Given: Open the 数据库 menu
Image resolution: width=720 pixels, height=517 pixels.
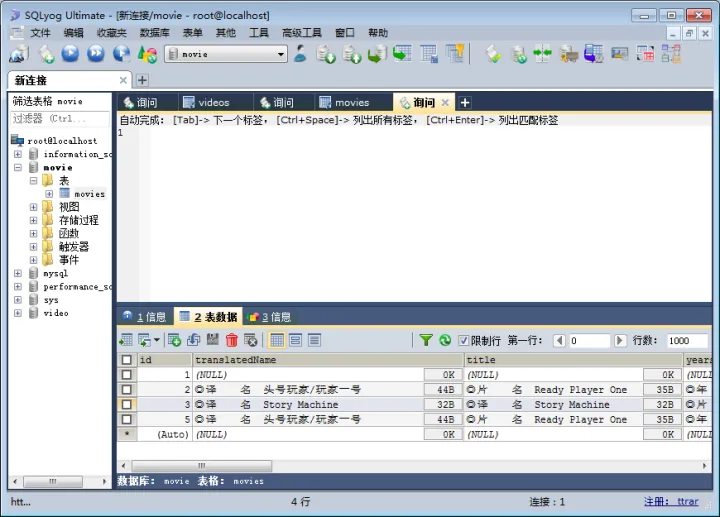Looking at the screenshot, I should coord(154,33).
